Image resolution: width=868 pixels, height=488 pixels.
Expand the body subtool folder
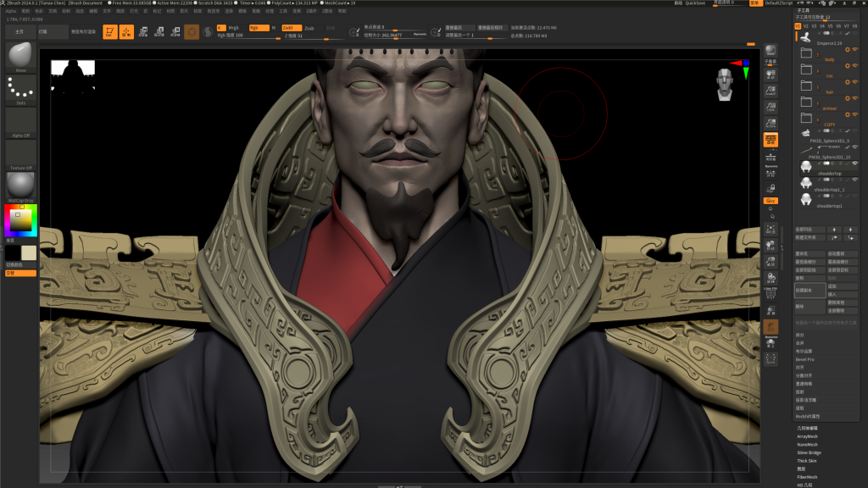(x=807, y=53)
